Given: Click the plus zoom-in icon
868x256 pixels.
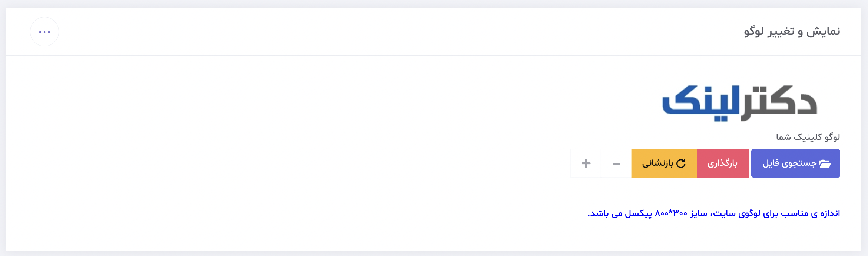Looking at the screenshot, I should 586,163.
